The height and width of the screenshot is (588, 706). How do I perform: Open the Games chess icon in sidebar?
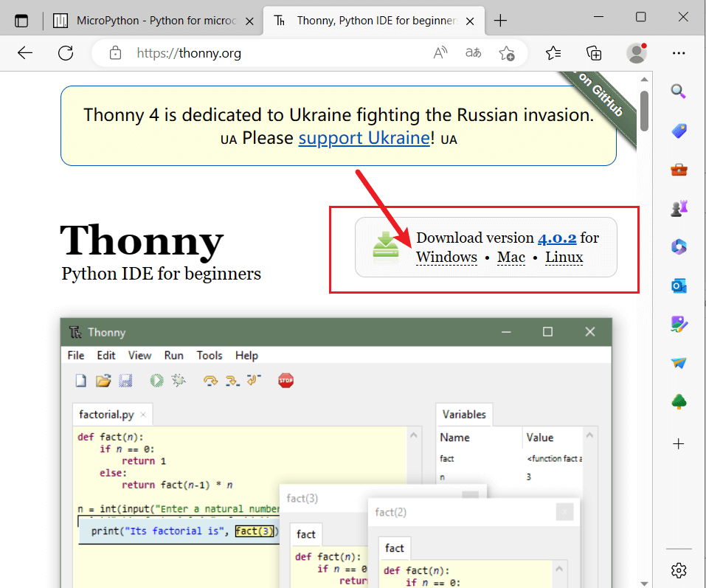point(679,208)
